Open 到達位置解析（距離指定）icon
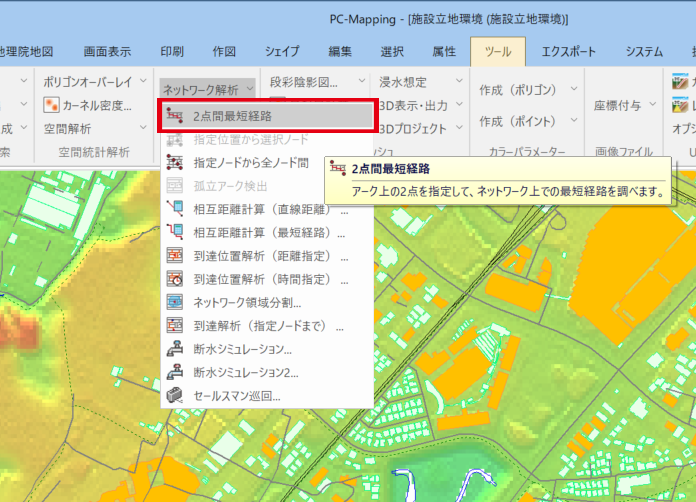This screenshot has height=502, width=696. tap(175, 256)
